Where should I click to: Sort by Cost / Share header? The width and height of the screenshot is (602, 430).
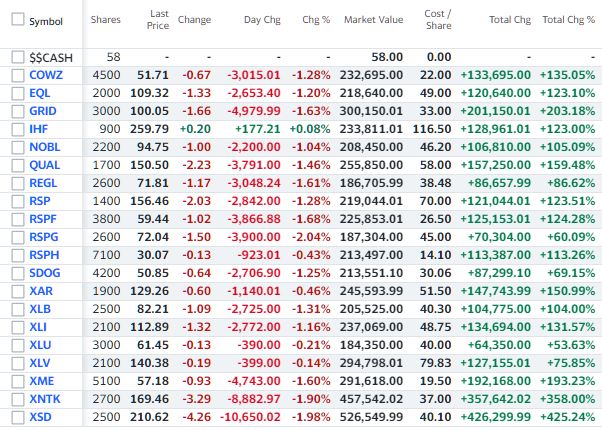(437, 20)
